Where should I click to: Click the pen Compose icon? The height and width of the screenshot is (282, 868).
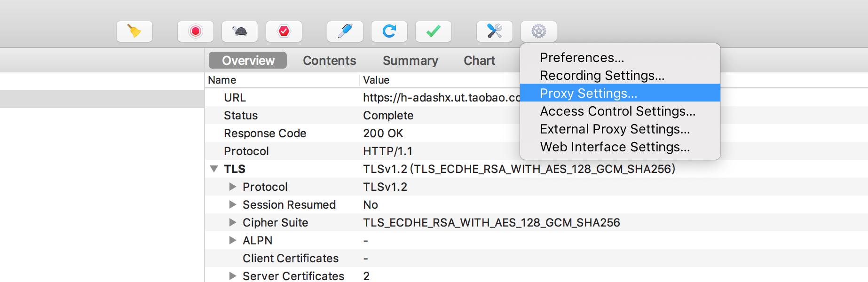click(345, 31)
